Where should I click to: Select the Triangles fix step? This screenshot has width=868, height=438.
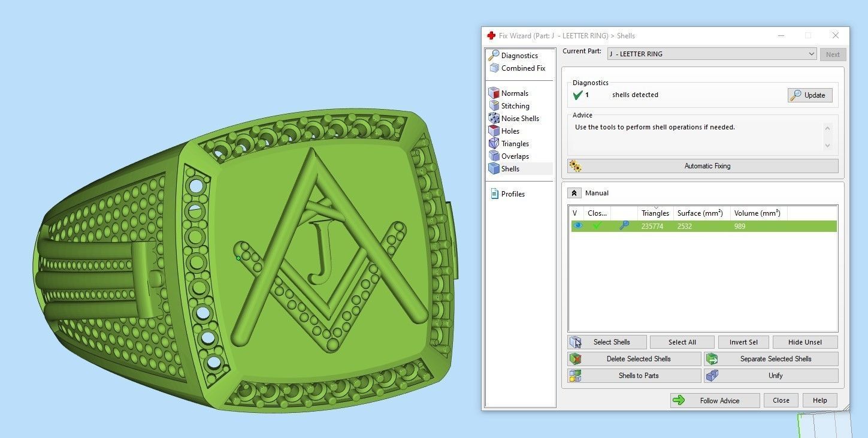(515, 144)
